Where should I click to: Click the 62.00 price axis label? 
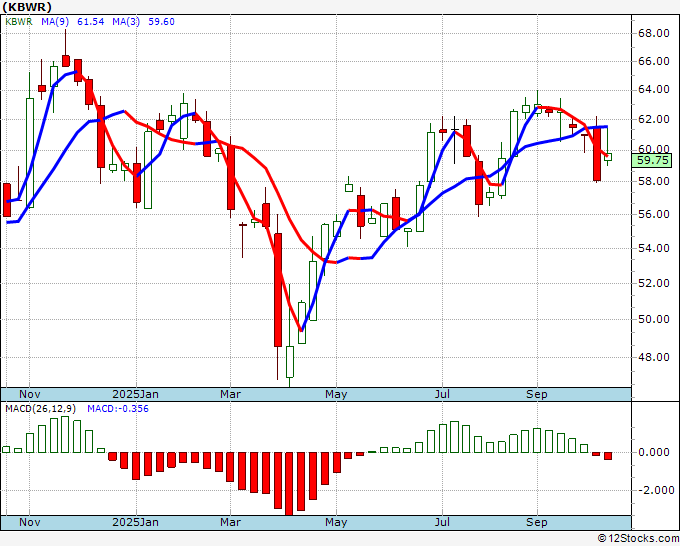(x=654, y=119)
